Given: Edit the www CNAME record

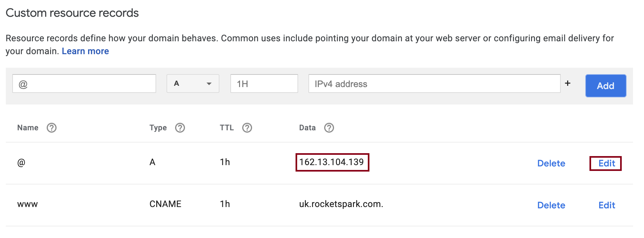Looking at the screenshot, I should (607, 205).
